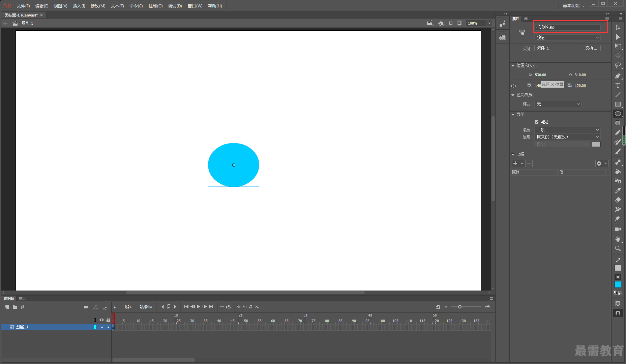Collapse the 滤镜 section

tap(513, 154)
